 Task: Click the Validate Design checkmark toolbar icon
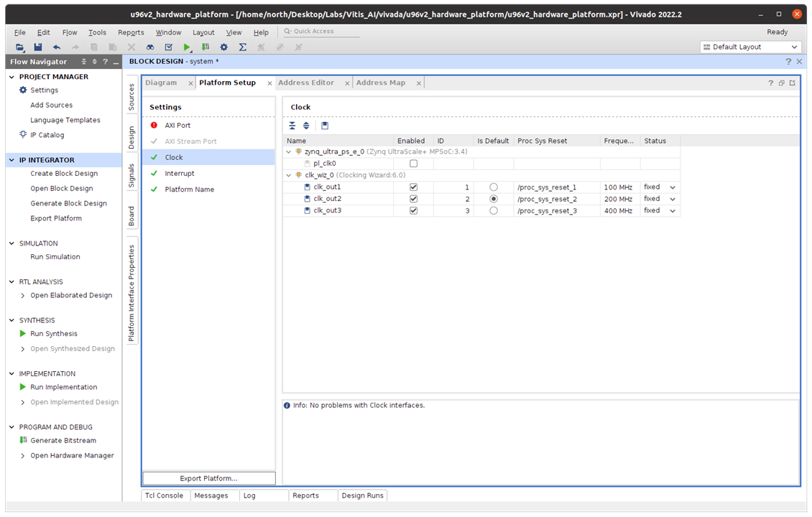[x=168, y=47]
